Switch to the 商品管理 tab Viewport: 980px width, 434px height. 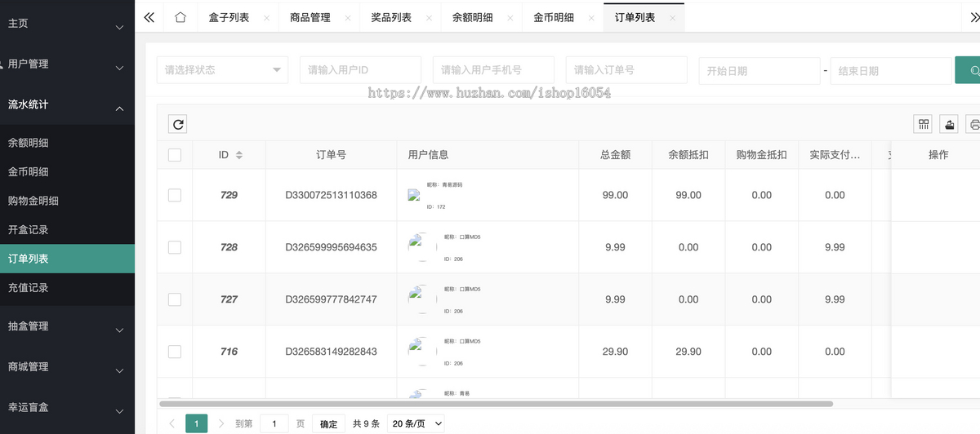[310, 17]
